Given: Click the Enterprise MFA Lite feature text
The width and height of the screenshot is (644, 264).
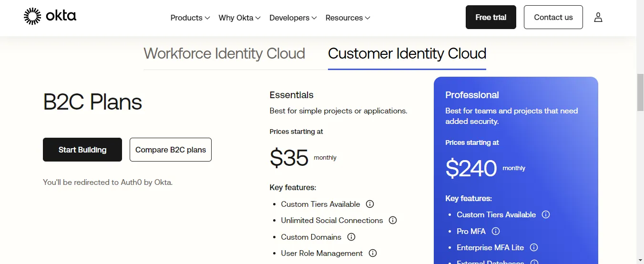Looking at the screenshot, I should tap(490, 247).
